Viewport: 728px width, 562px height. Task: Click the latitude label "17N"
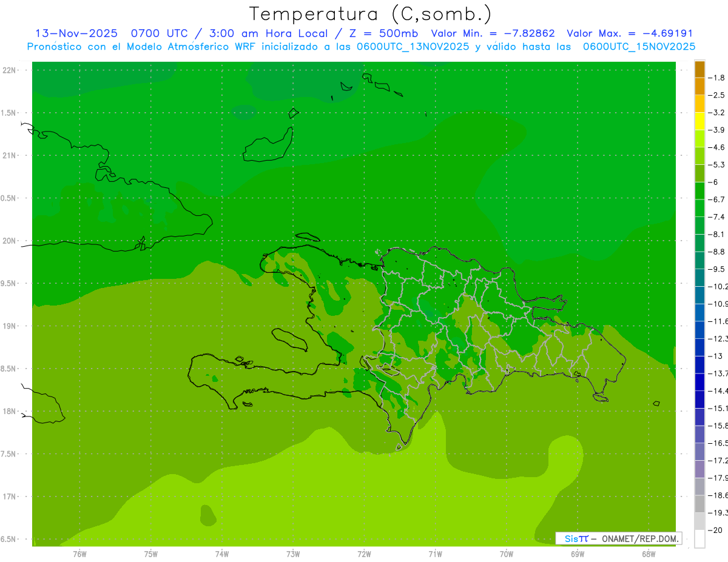(9, 497)
